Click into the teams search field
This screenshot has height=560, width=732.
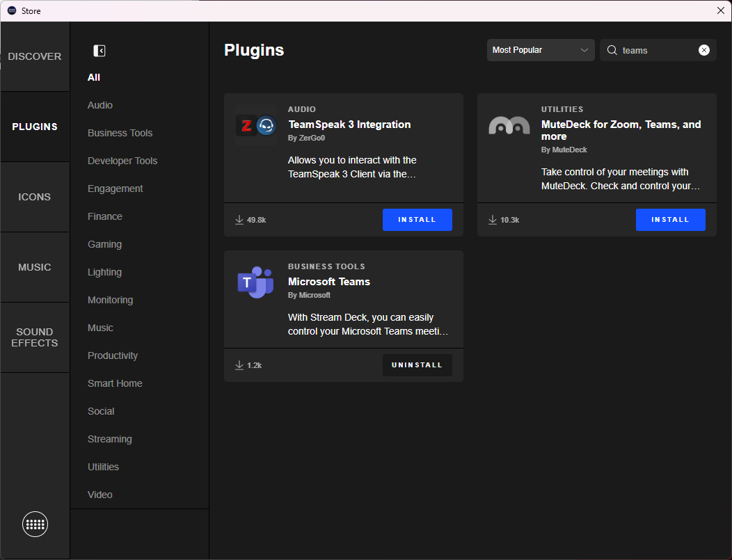(x=658, y=50)
